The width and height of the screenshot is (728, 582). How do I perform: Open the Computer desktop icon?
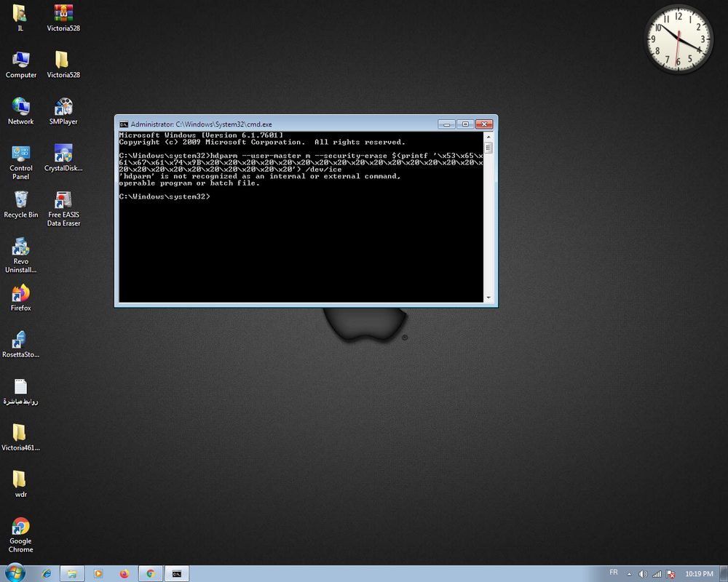point(21,65)
